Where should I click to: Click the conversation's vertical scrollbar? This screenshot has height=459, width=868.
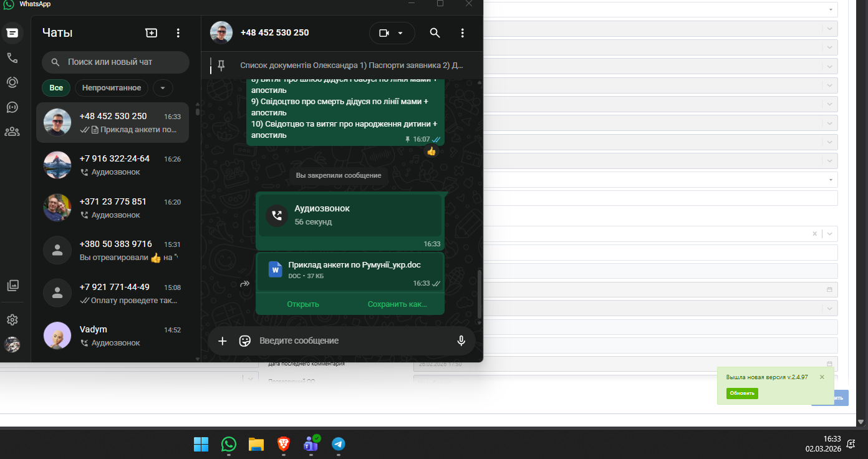[x=479, y=294]
